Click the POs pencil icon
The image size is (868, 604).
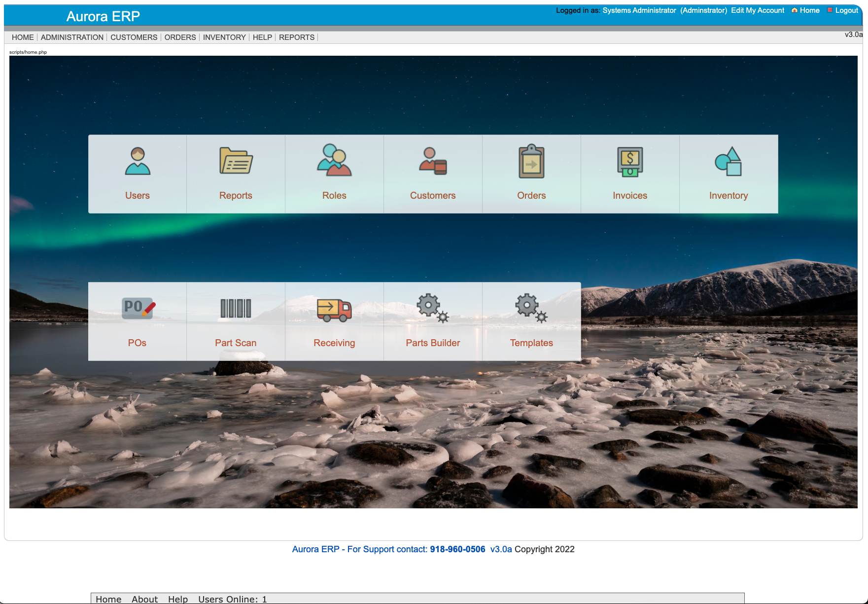tap(138, 309)
